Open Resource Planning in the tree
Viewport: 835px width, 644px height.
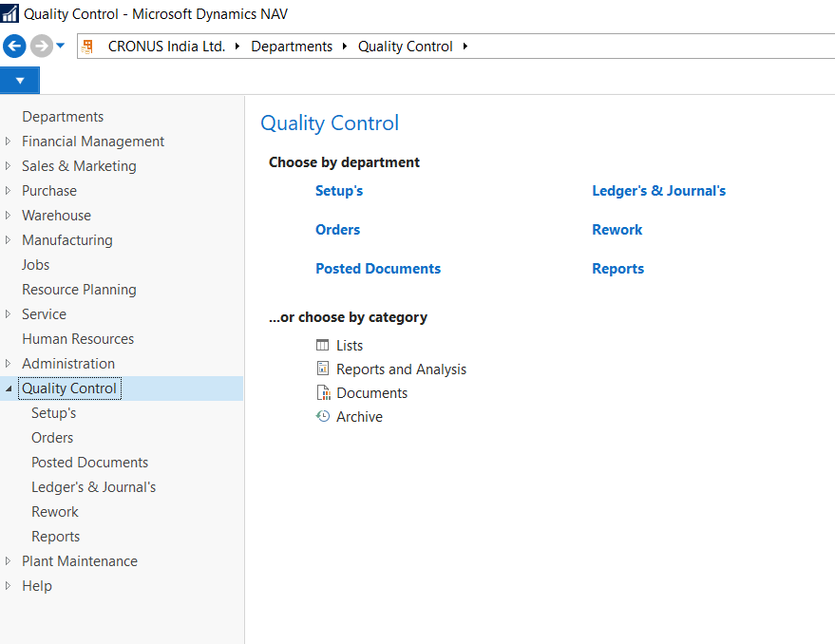(x=79, y=290)
